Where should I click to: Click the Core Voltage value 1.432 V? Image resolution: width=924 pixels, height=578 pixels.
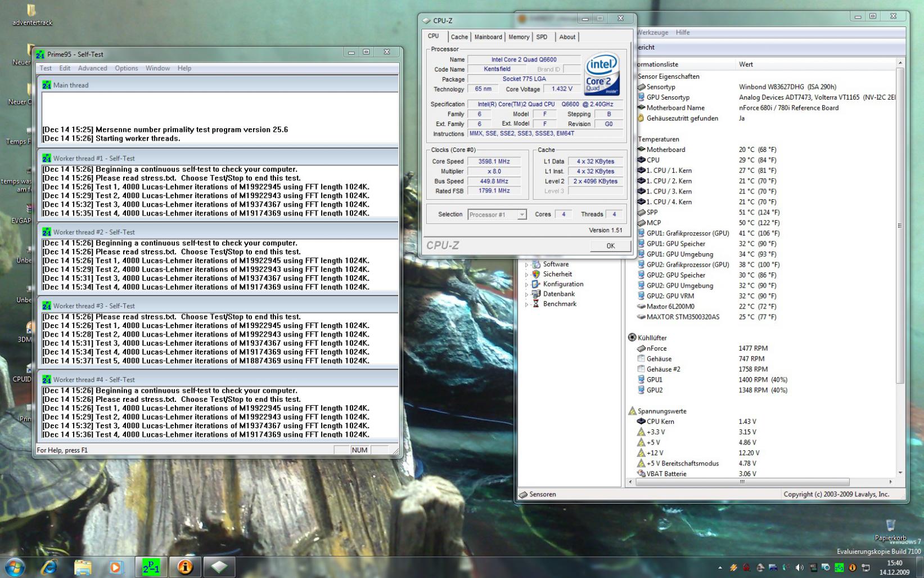point(562,89)
